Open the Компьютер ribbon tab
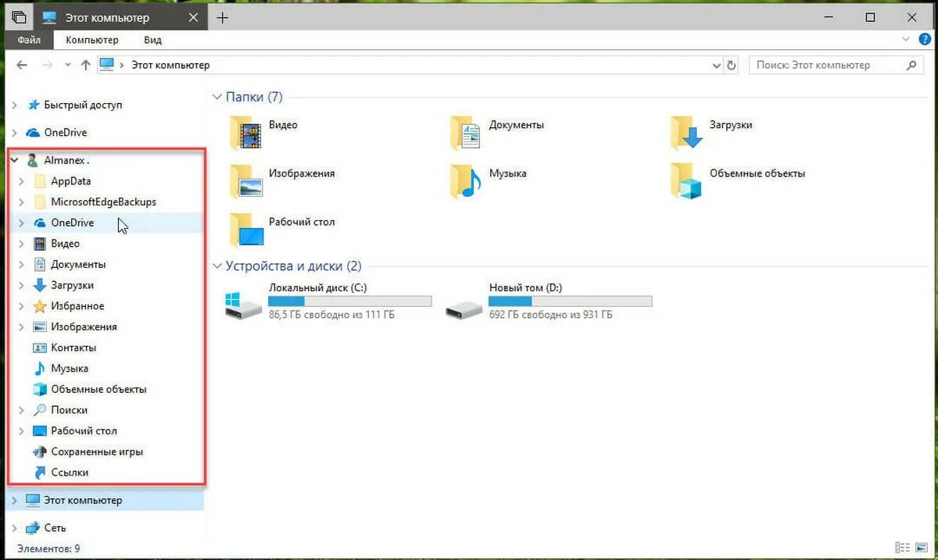 92,40
